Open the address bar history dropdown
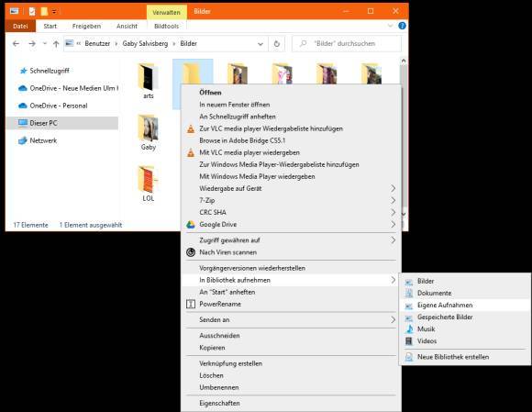532x412 pixels. (x=260, y=44)
